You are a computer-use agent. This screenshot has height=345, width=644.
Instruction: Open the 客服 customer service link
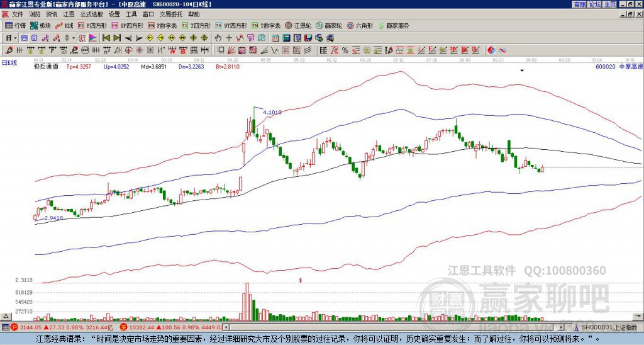[579, 4]
